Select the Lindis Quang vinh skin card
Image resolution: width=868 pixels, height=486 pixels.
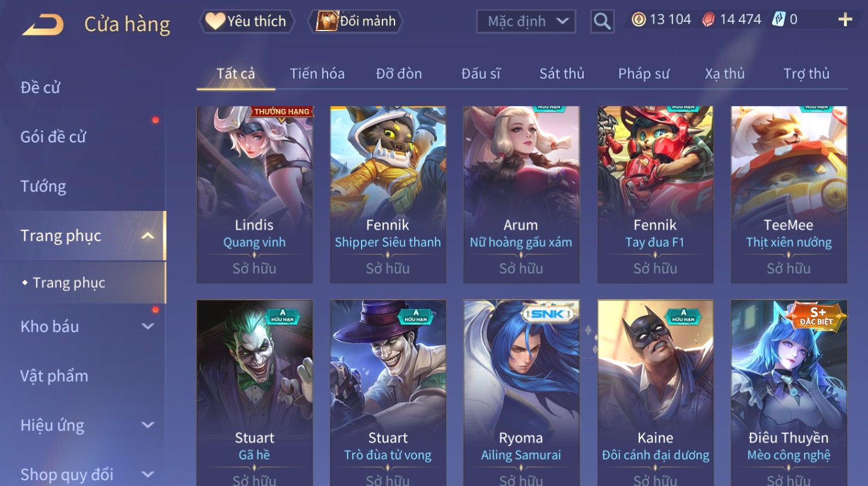coord(254,194)
